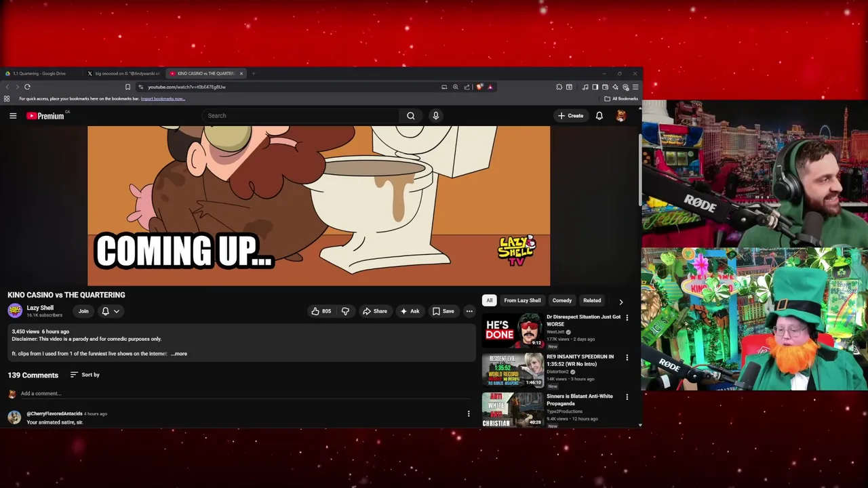Viewport: 868px width, 488px height.
Task: Open the YouTube hamburger guide menu
Action: pos(13,116)
